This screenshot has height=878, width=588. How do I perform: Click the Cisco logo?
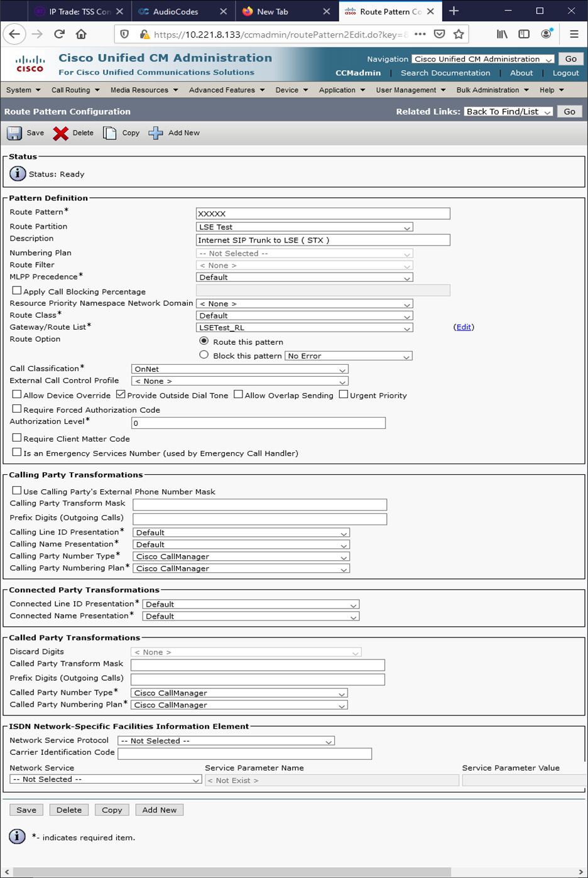(x=30, y=64)
